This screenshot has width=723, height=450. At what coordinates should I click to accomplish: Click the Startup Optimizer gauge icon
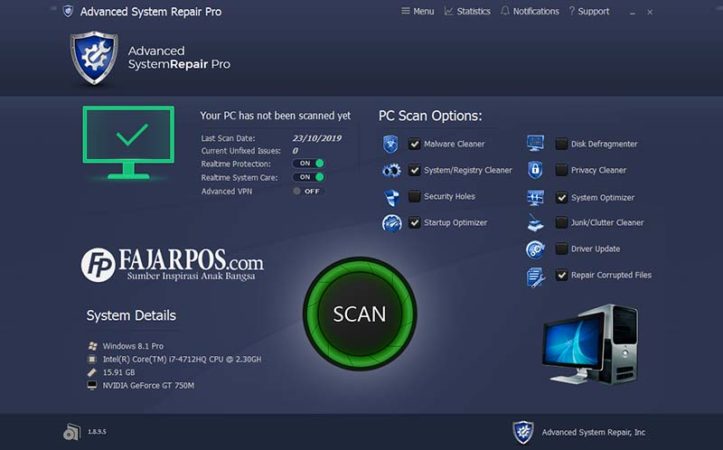391,223
